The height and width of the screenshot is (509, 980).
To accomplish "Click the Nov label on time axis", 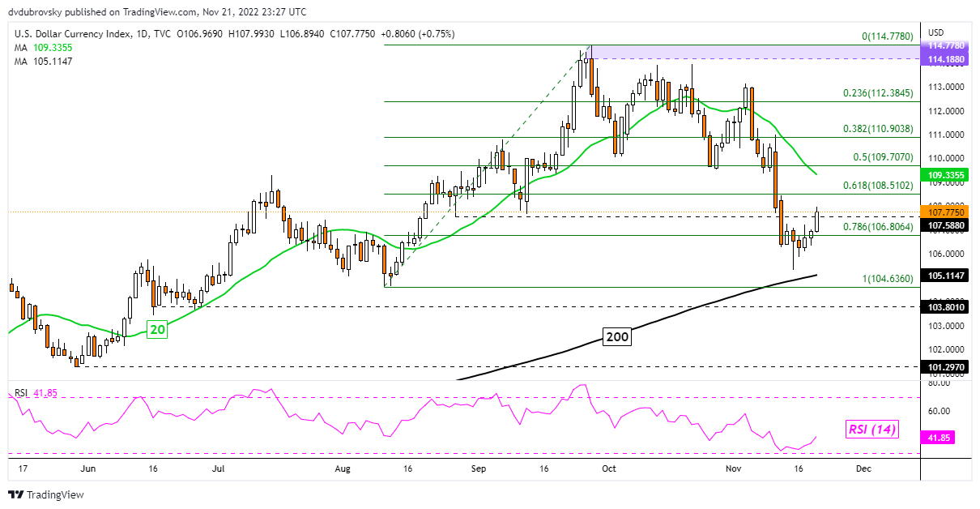I will tap(734, 468).
